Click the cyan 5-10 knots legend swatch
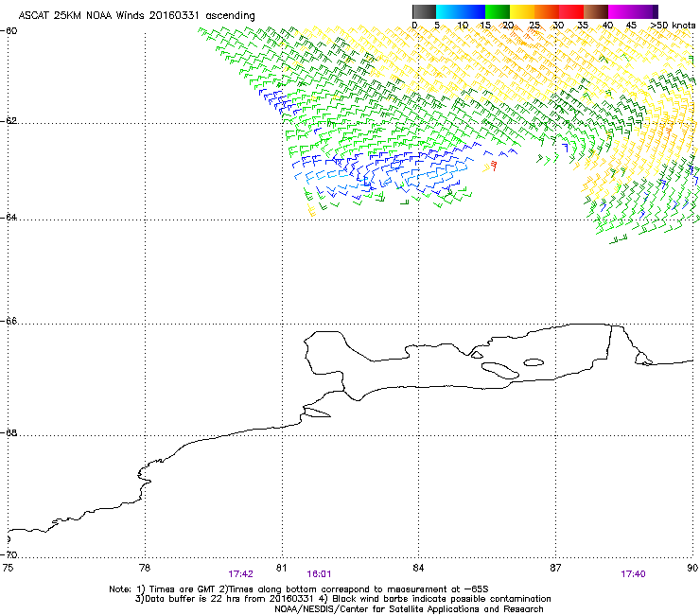The image size is (700, 615). coord(448,11)
